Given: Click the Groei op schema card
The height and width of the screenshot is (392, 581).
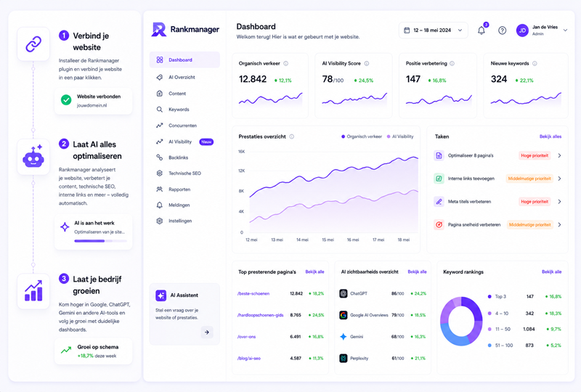Looking at the screenshot, I should (94, 351).
